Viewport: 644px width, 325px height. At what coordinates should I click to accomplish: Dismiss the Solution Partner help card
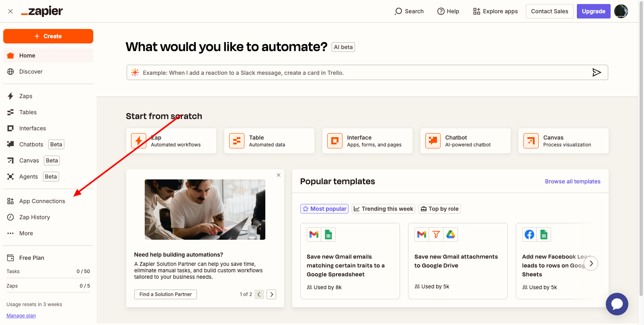tap(279, 175)
